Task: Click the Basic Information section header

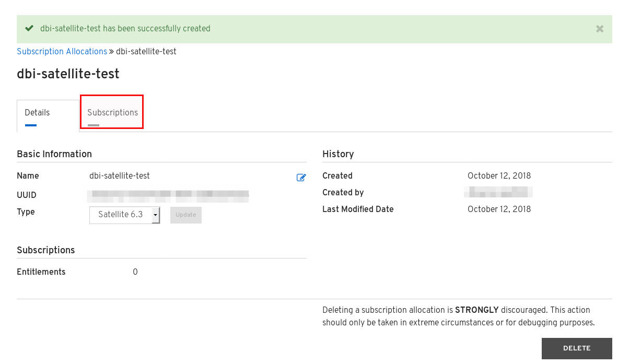Action: pos(54,154)
